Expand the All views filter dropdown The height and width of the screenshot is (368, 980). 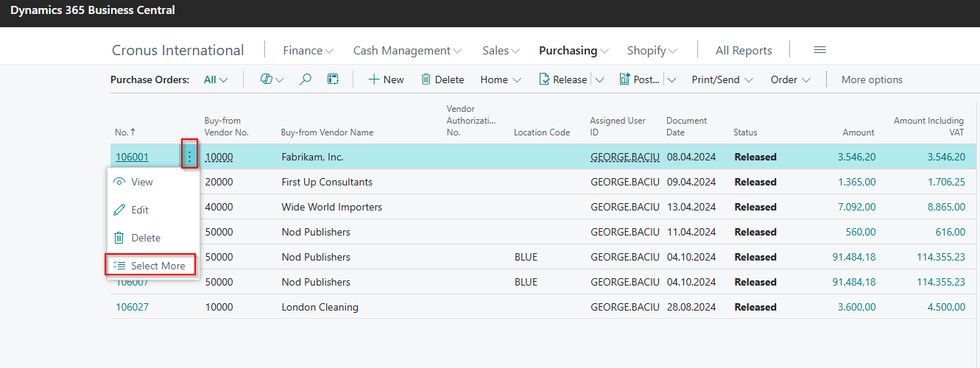click(216, 79)
